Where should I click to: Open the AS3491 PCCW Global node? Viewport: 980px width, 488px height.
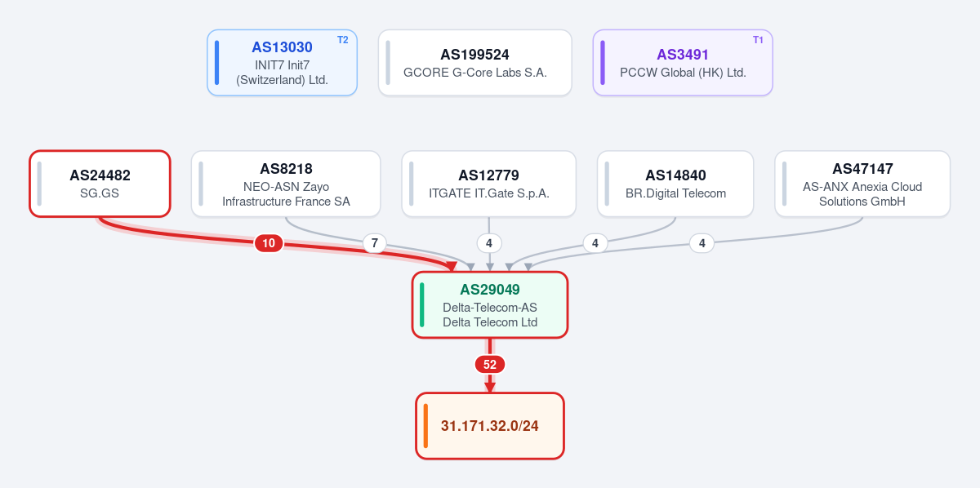pyautogui.click(x=683, y=63)
